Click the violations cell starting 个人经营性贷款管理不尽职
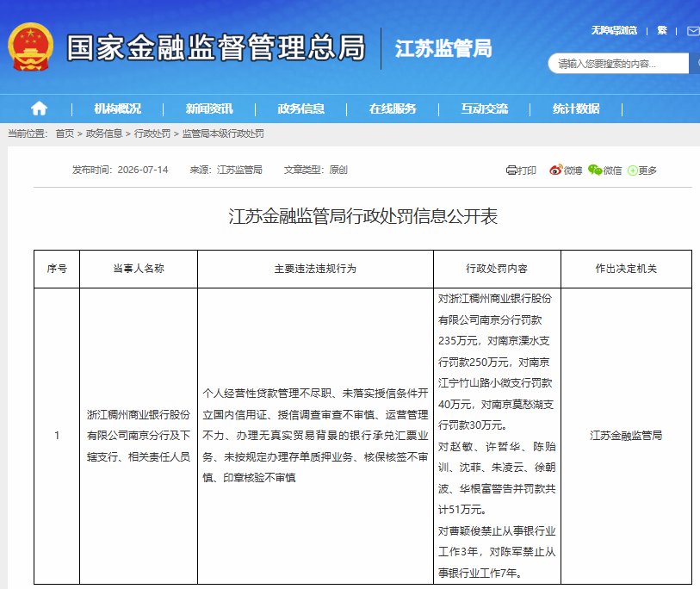This screenshot has width=700, height=589. click(x=315, y=436)
